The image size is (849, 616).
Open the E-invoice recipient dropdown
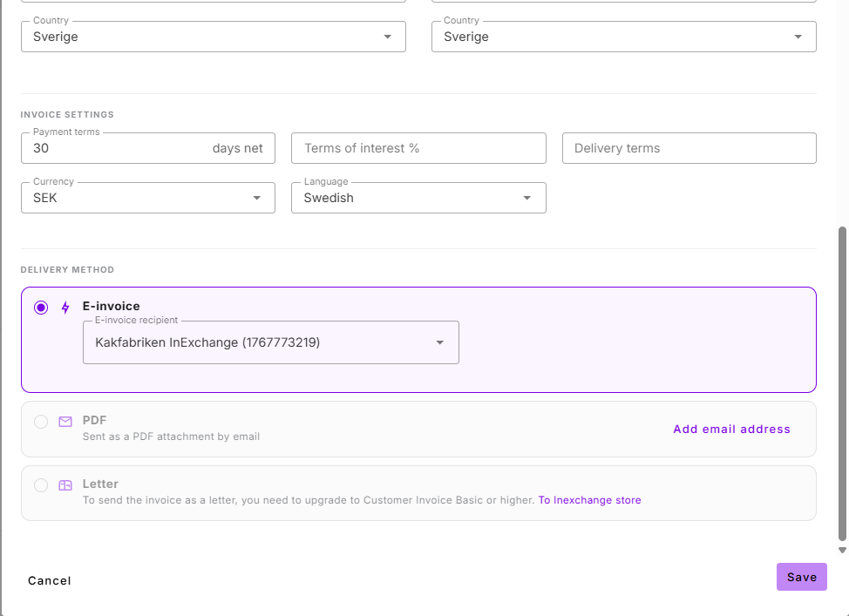click(x=271, y=342)
